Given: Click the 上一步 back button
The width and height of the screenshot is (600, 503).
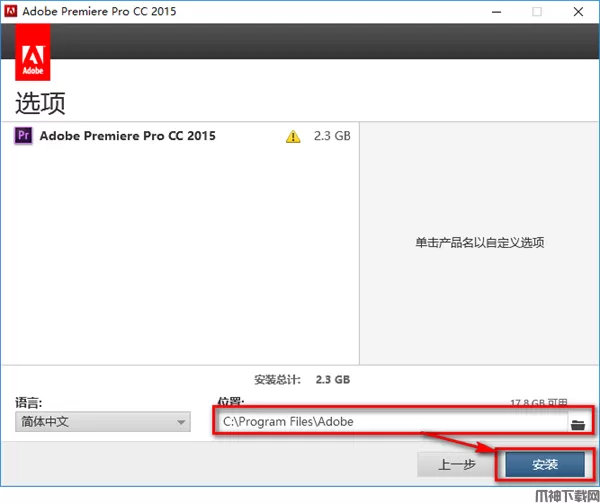Looking at the screenshot, I should click(x=456, y=465).
